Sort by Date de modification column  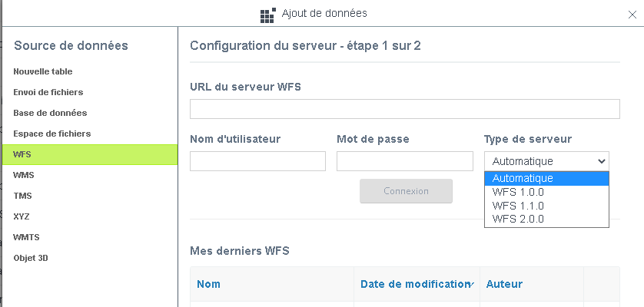[415, 284]
